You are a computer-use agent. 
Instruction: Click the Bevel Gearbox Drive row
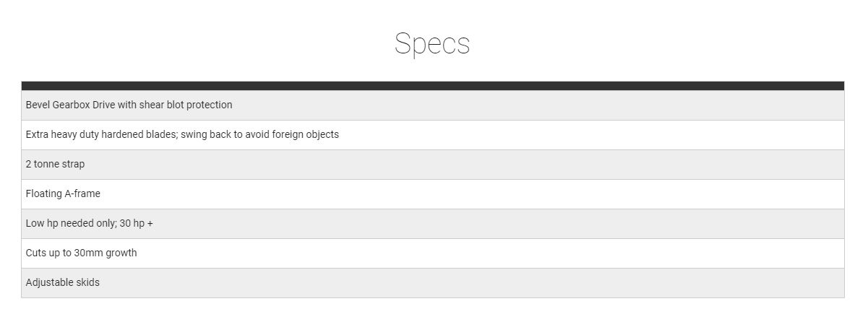433,105
